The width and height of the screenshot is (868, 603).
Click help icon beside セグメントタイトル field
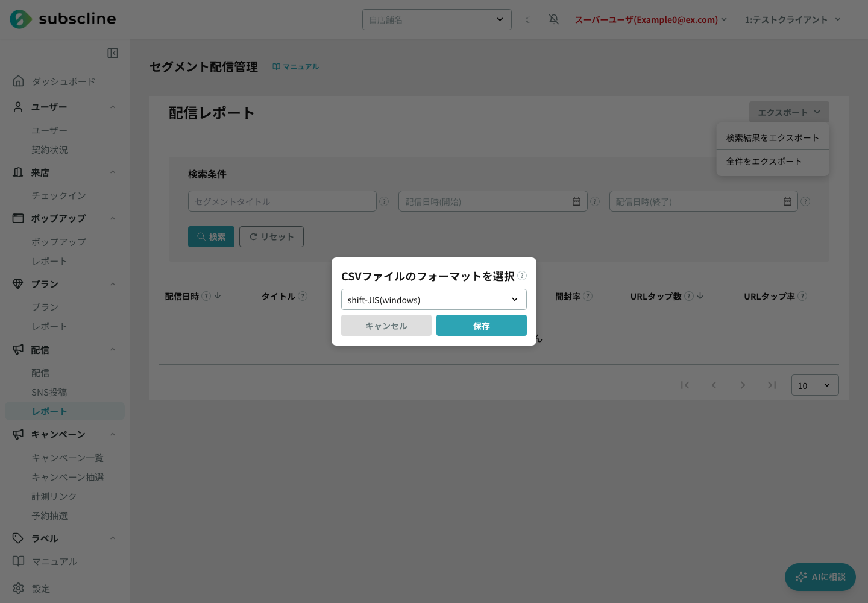[384, 201]
